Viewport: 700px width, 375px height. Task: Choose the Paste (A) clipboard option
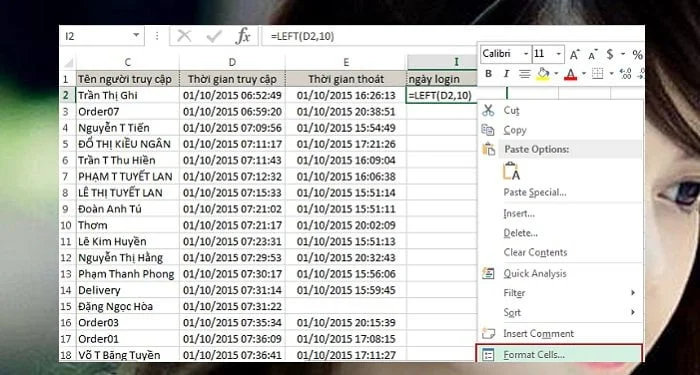click(512, 171)
